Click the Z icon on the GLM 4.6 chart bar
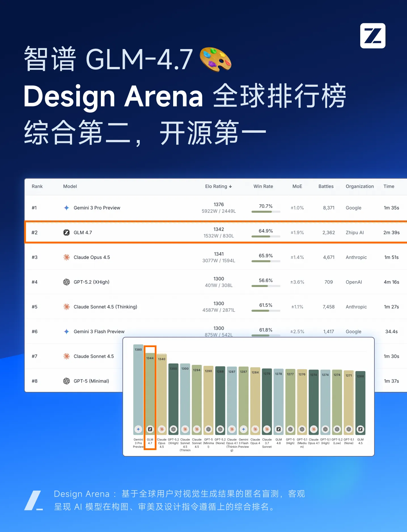Viewport: 407px width, 532px height. 279,429
